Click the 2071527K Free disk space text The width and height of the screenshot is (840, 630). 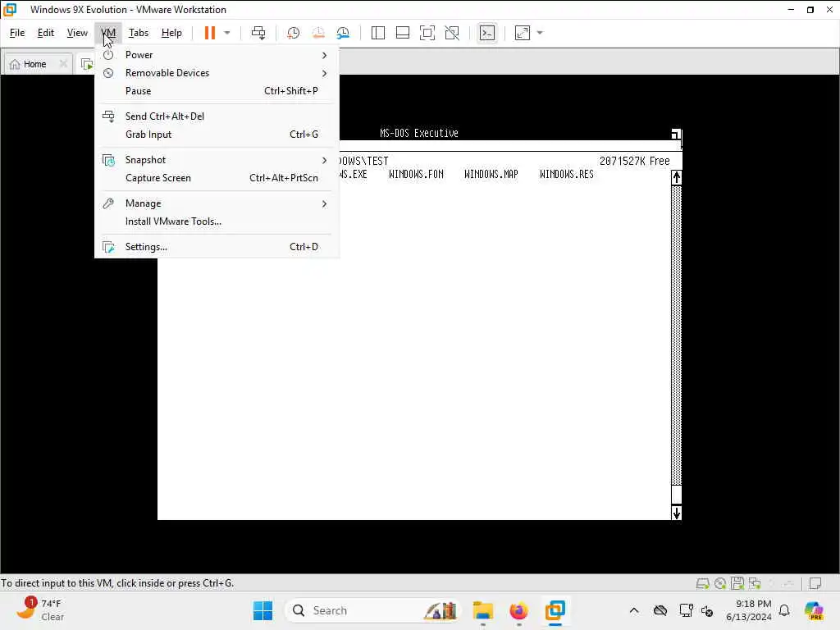[x=634, y=161]
